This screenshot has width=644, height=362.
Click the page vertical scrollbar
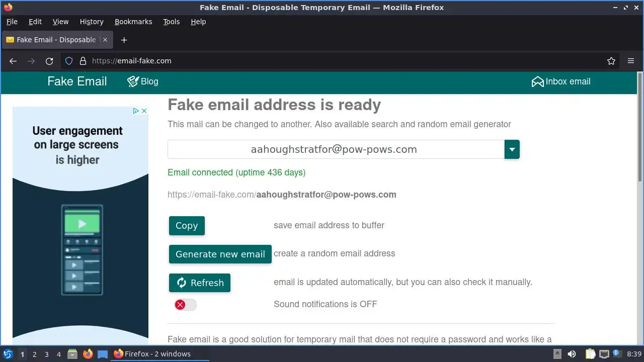(x=640, y=128)
